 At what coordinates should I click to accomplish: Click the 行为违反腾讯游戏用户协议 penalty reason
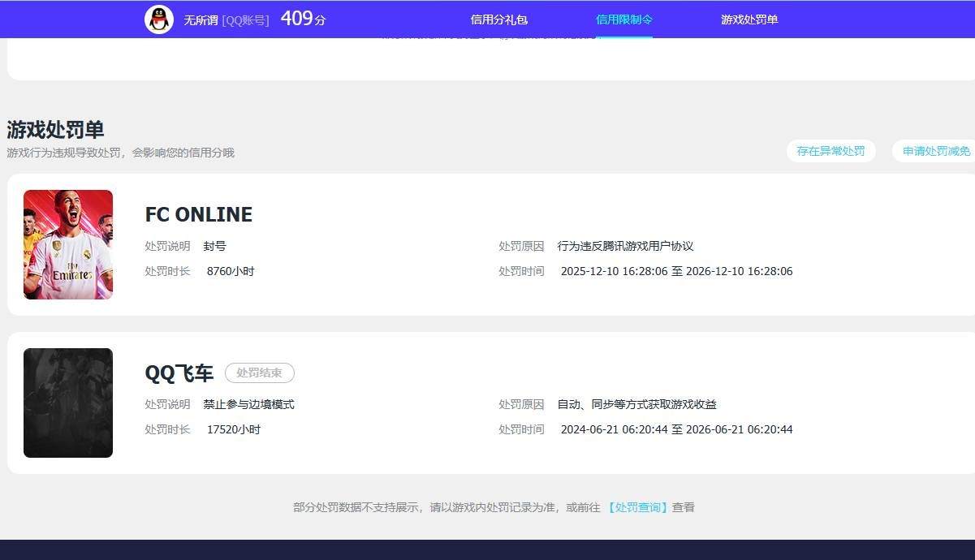click(626, 246)
